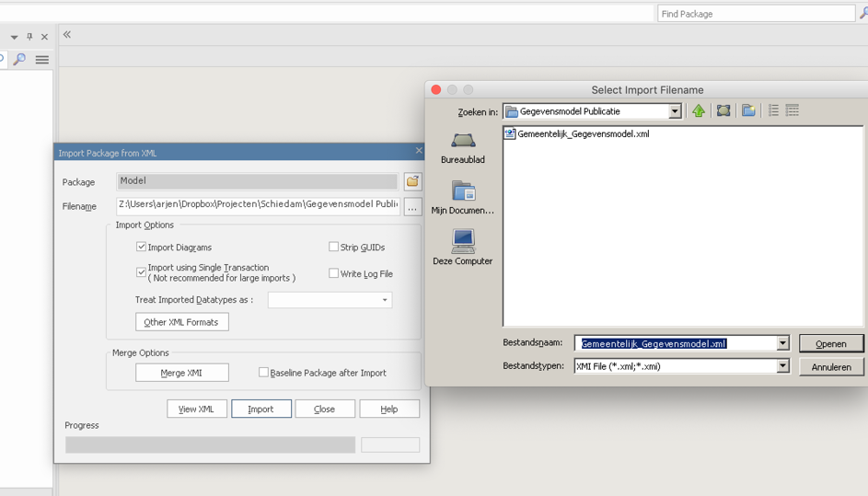Enable the Strip GUIDs checkbox
868x496 pixels.
click(x=334, y=247)
